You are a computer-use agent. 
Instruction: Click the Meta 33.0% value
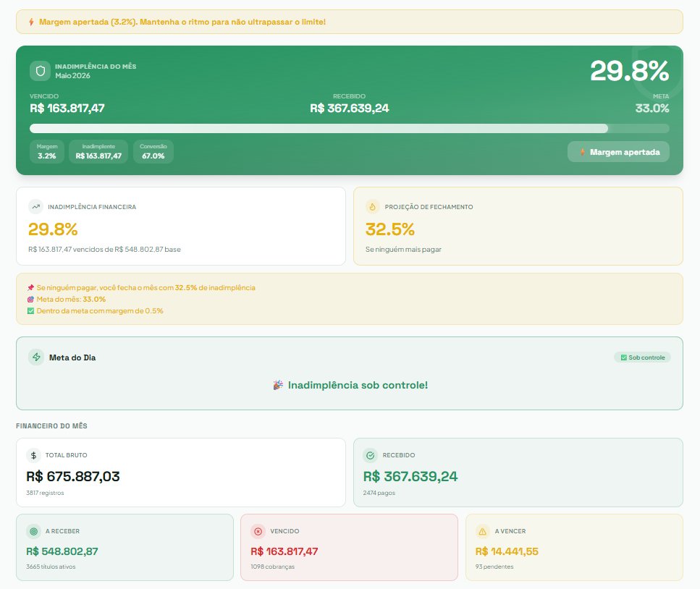tap(652, 109)
